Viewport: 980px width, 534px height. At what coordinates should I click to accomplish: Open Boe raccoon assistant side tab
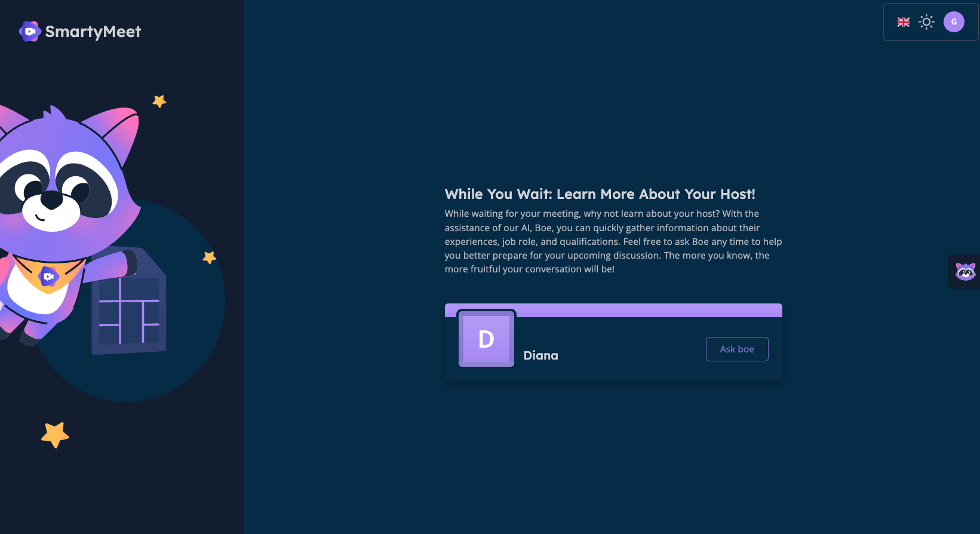tap(964, 272)
